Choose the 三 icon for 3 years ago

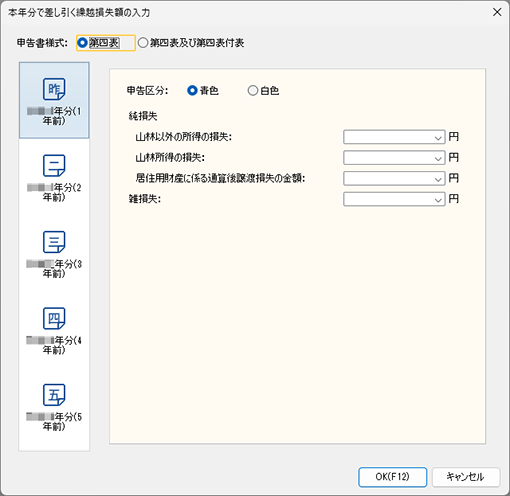point(54,242)
